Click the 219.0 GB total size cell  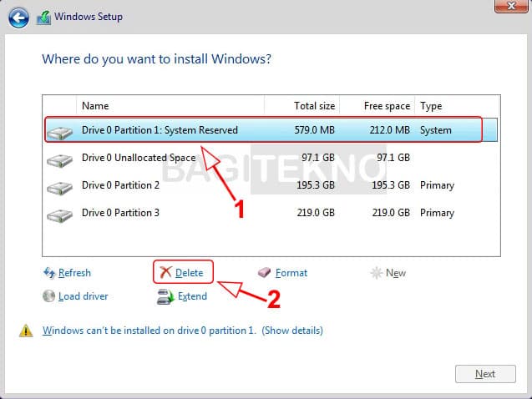coord(316,213)
